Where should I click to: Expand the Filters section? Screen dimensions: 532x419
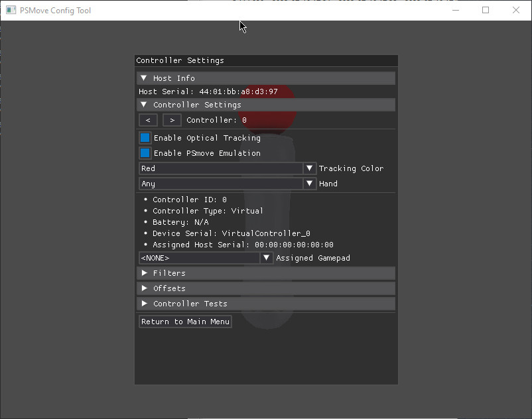coord(266,273)
